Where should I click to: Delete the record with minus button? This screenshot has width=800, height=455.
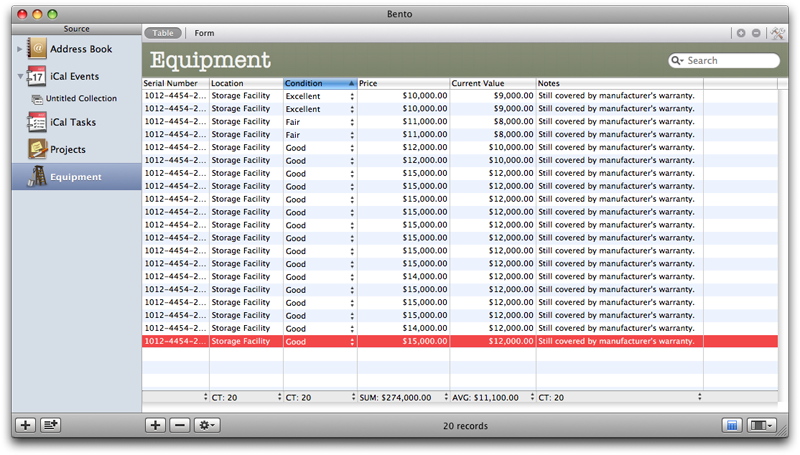coord(180,425)
